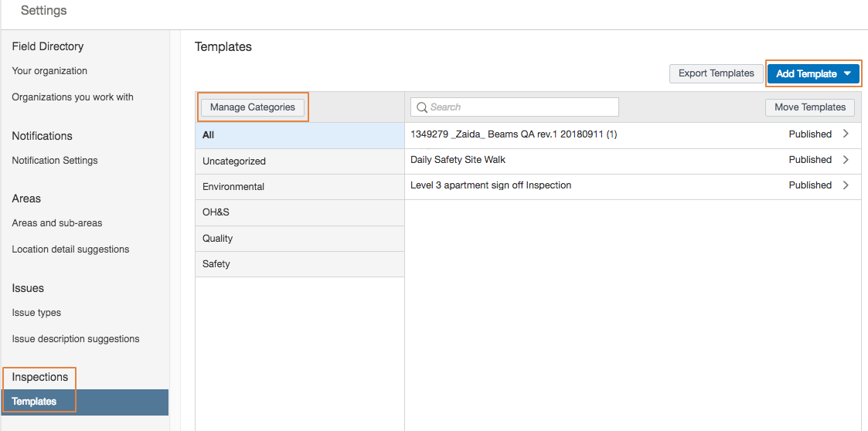Show the Quality category templates
This screenshot has width=868, height=431.
click(x=299, y=239)
